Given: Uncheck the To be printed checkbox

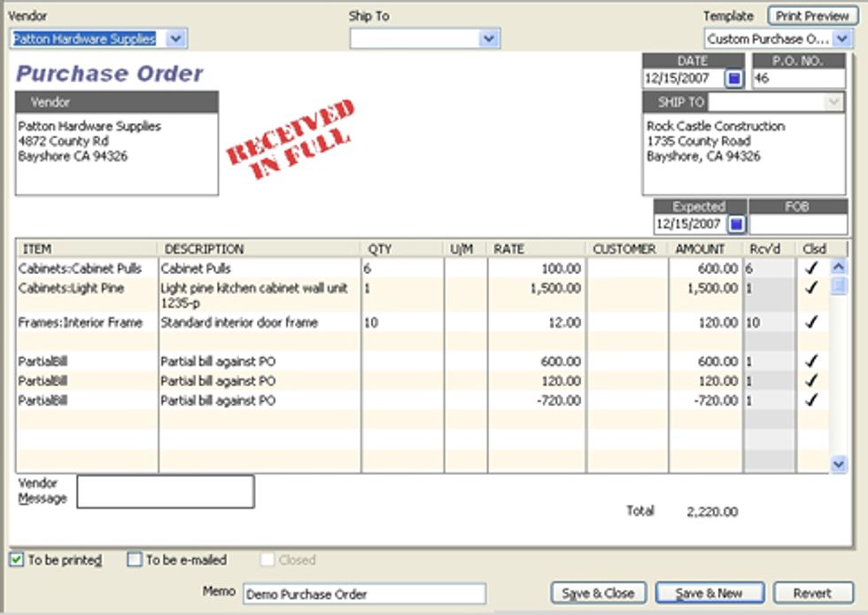Looking at the screenshot, I should 17,560.
